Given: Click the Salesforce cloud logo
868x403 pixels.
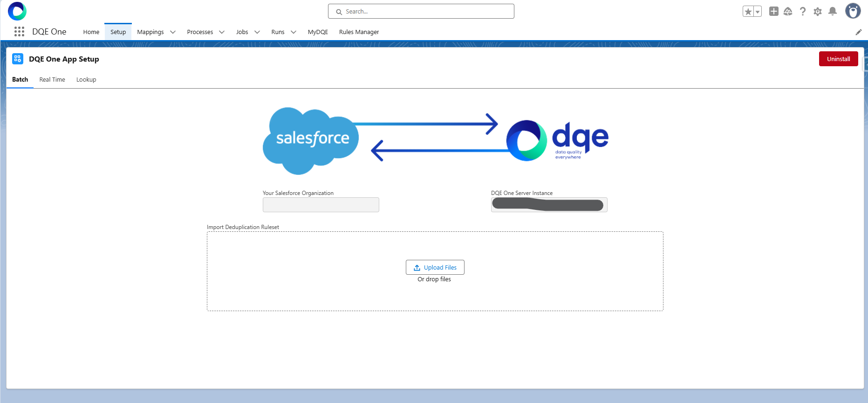Looking at the screenshot, I should tap(311, 141).
